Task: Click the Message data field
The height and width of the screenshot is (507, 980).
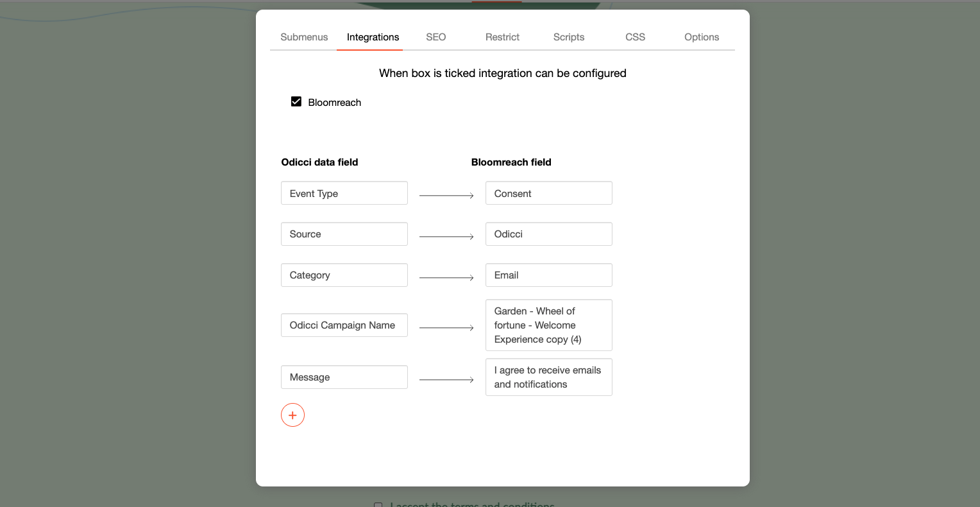Action: [x=344, y=377]
